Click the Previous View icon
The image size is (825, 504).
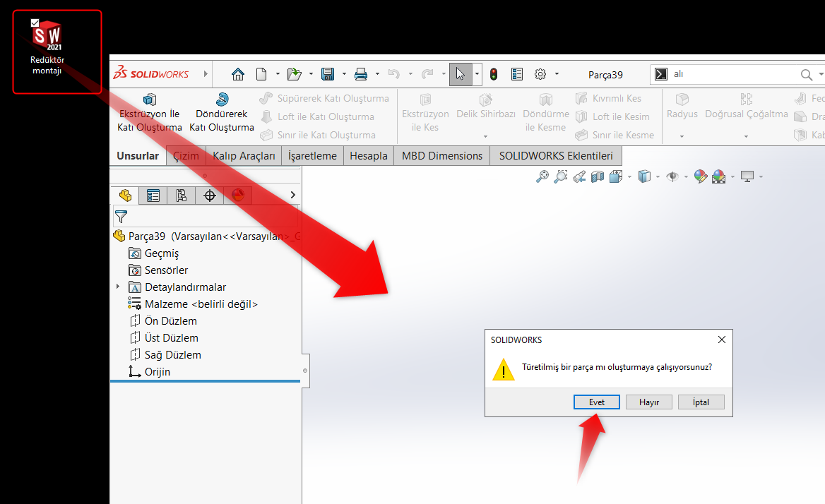pos(579,176)
